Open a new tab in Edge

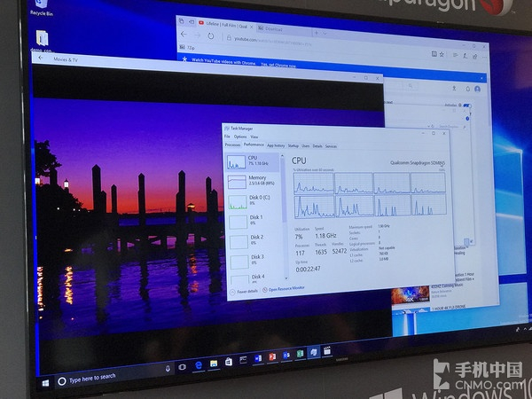(x=317, y=33)
